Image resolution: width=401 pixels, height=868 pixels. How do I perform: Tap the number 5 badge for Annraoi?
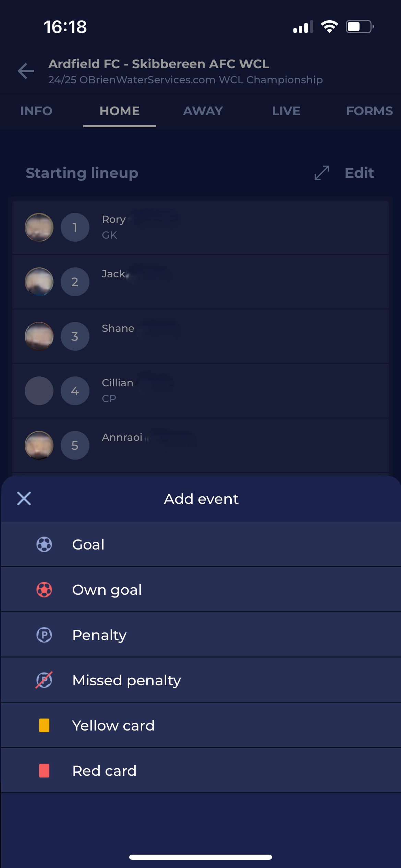coord(75,445)
